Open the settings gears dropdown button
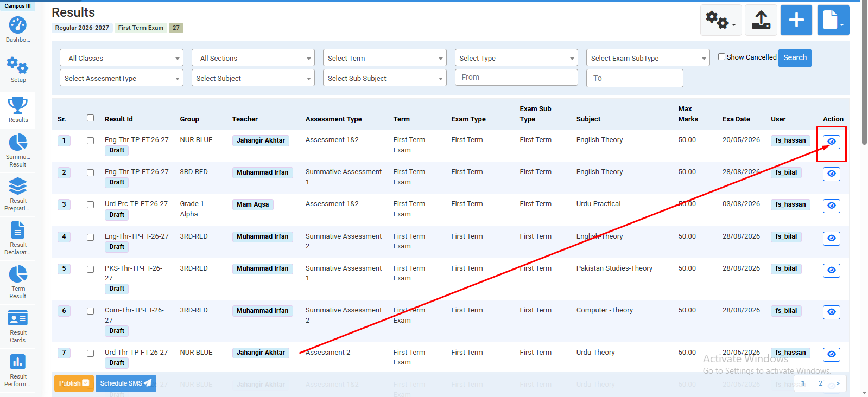 pyautogui.click(x=721, y=21)
